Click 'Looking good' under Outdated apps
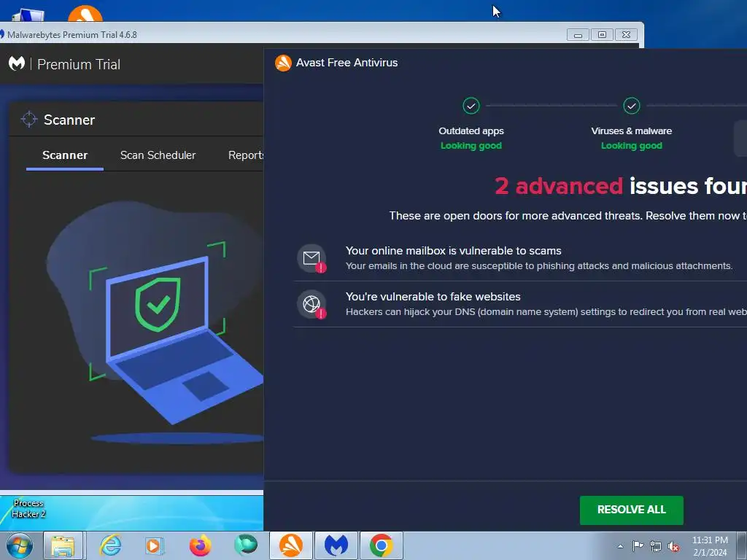Viewport: 747px width, 560px height. pos(471,146)
